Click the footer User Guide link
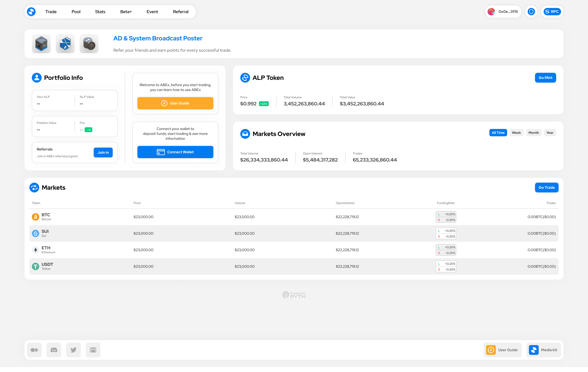 (502, 350)
